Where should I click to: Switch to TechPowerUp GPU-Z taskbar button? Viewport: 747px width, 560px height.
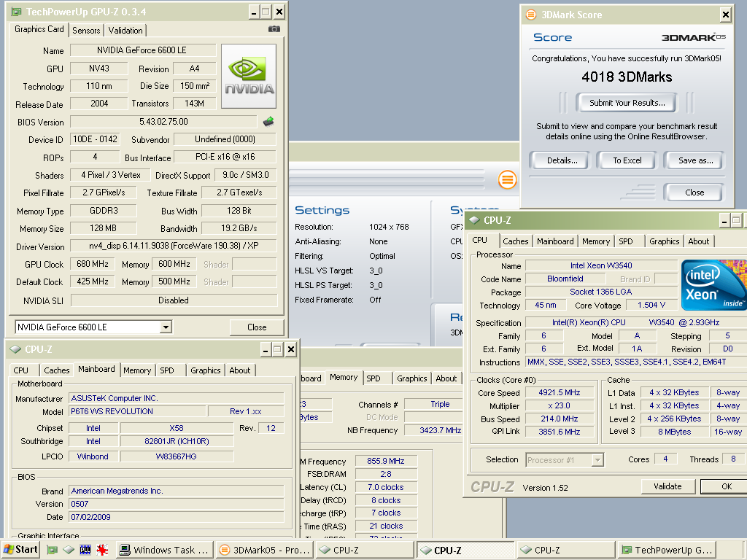tap(667, 550)
